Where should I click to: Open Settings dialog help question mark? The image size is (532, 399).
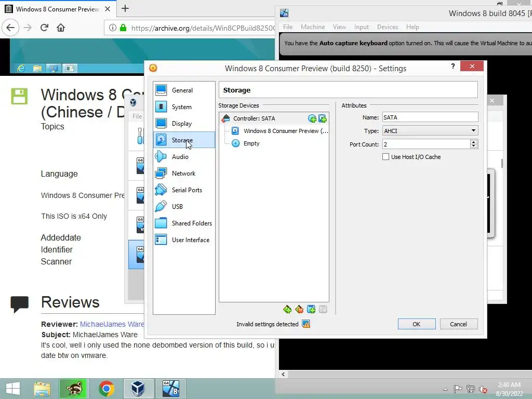[x=453, y=66]
